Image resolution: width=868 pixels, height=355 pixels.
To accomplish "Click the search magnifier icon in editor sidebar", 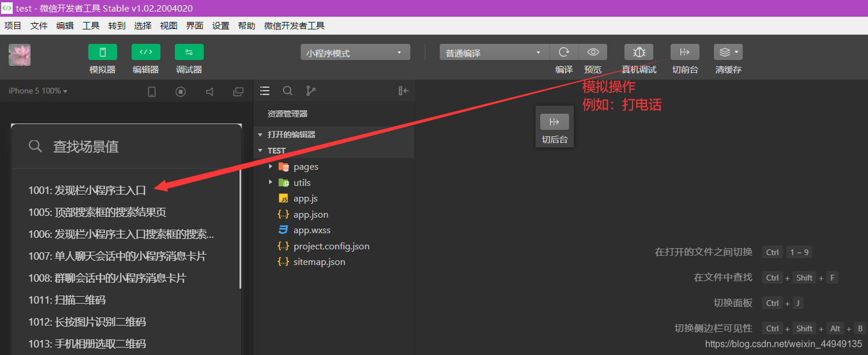I will [287, 91].
